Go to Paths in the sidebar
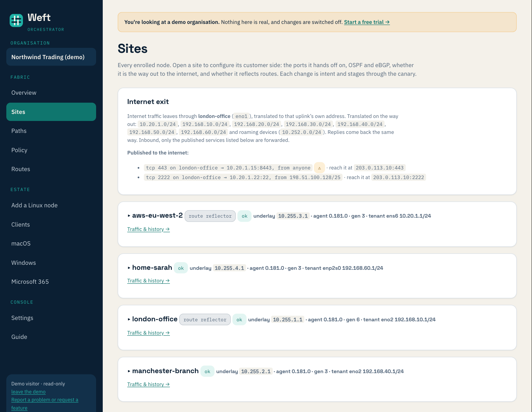This screenshot has width=532, height=412. 51,131
